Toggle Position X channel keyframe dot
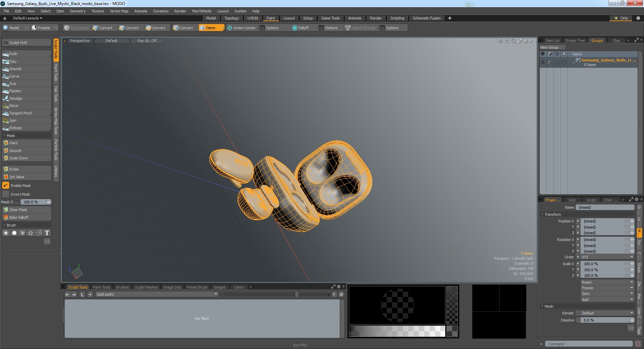Viewport: 644px width, 349px height. coord(578,221)
